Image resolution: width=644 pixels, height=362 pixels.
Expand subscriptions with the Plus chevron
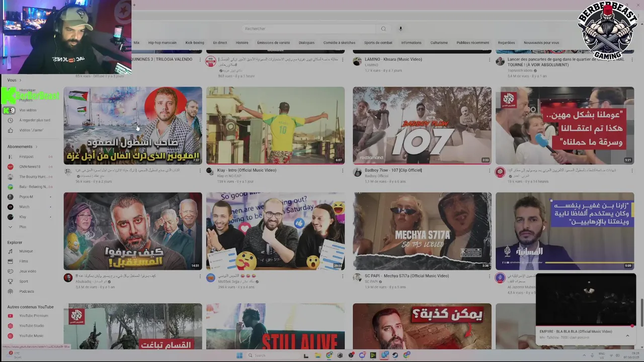(10, 227)
